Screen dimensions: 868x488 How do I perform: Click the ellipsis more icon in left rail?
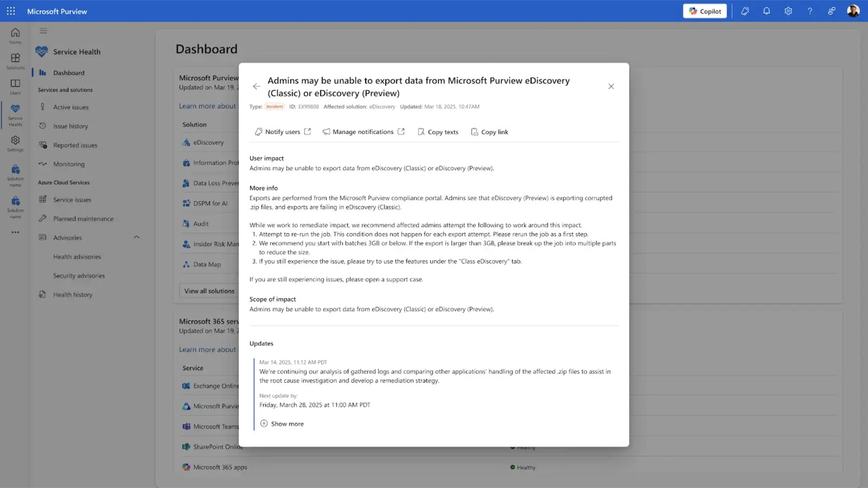[15, 232]
